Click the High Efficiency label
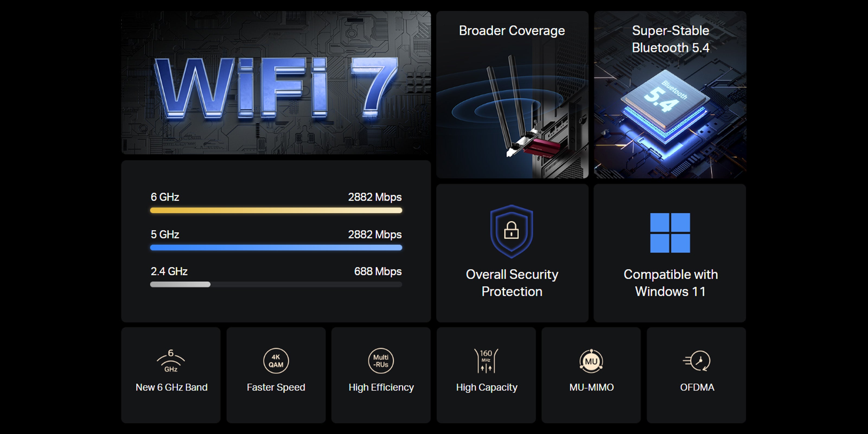Screen dimensions: 868x434 click(381, 387)
